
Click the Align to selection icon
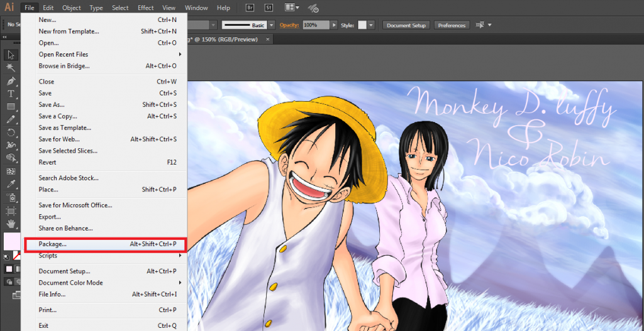tap(479, 25)
